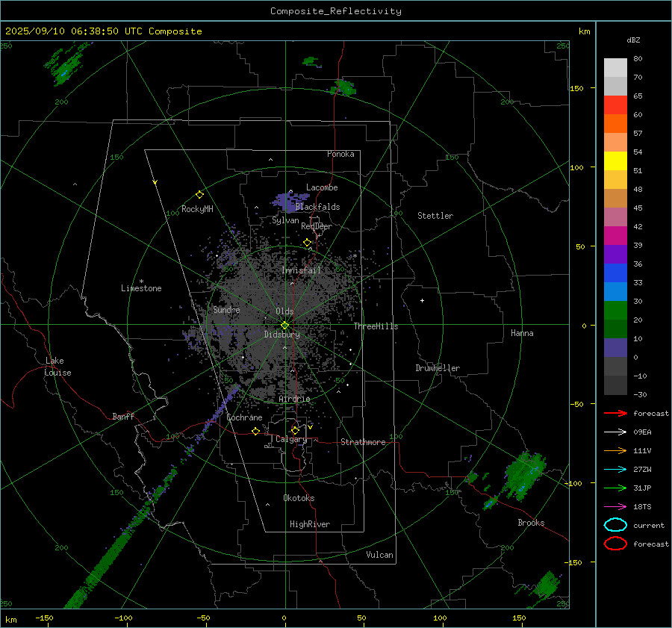Click the Drumheller city label

[x=438, y=368]
